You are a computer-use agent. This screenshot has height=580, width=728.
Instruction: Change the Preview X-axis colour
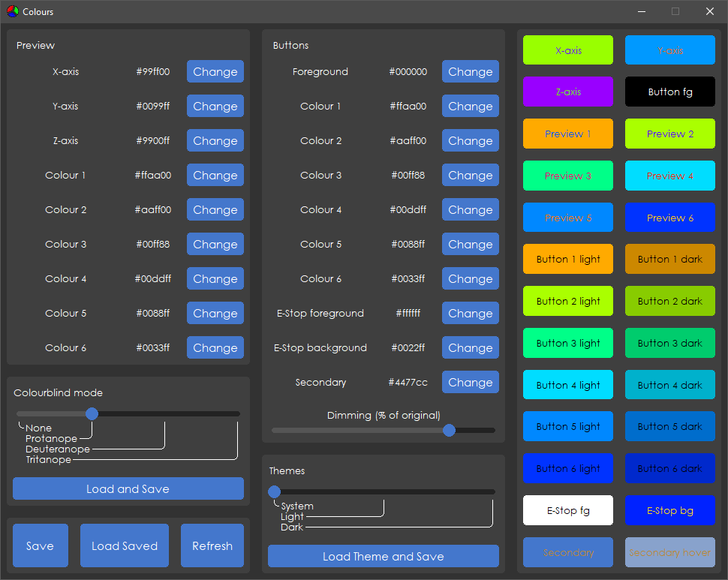[215, 72]
